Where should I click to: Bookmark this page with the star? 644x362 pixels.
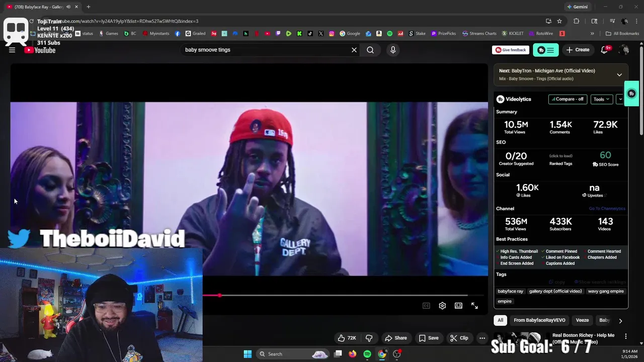[559, 21]
